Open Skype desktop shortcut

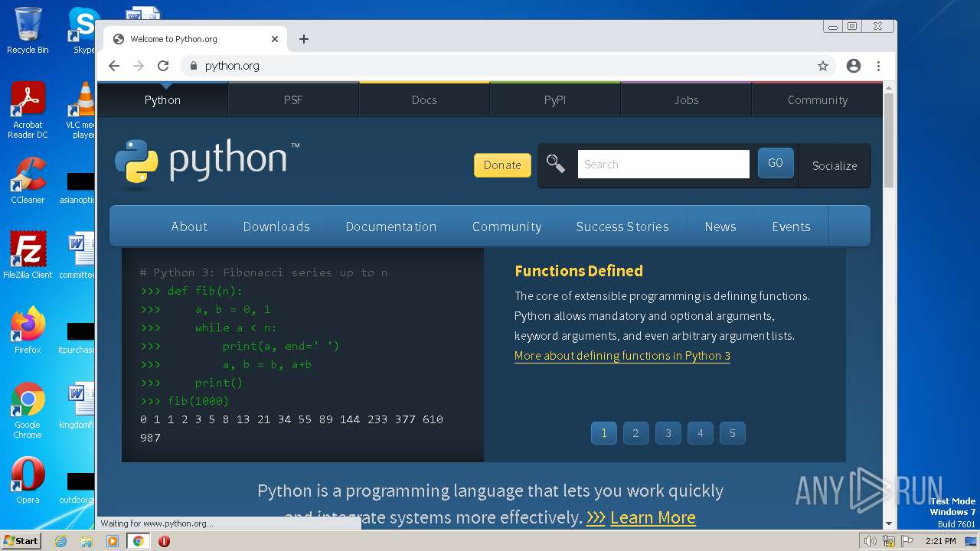click(83, 31)
